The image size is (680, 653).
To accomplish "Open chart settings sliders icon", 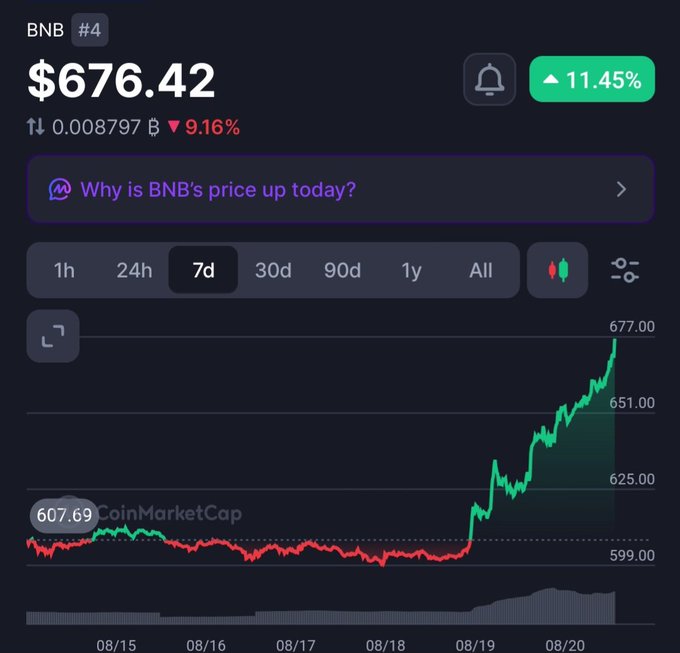I will tap(624, 270).
